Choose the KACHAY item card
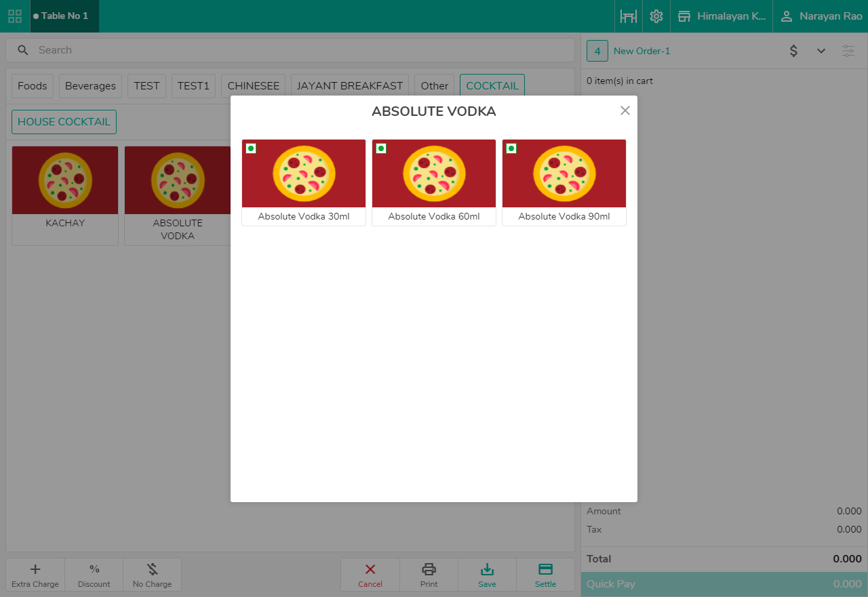The image size is (868, 597). 65,196
